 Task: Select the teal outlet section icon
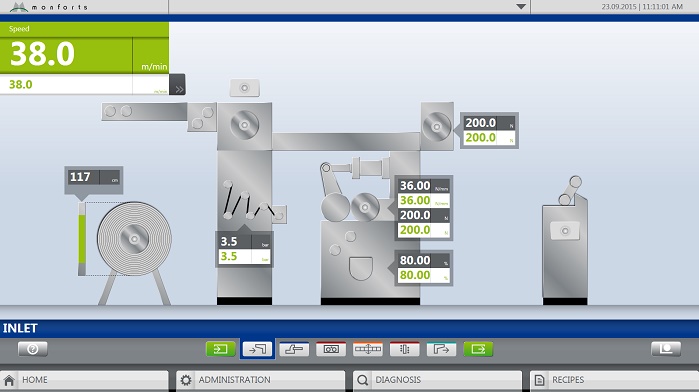click(441, 349)
